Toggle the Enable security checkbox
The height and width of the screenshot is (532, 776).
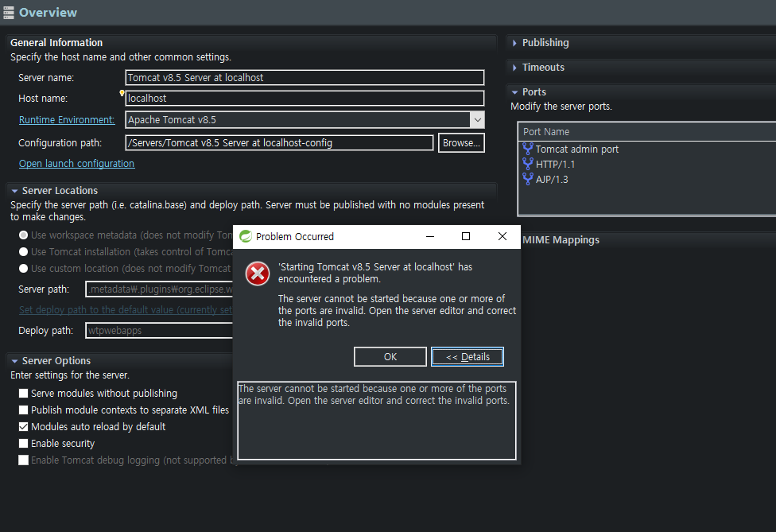(24, 444)
